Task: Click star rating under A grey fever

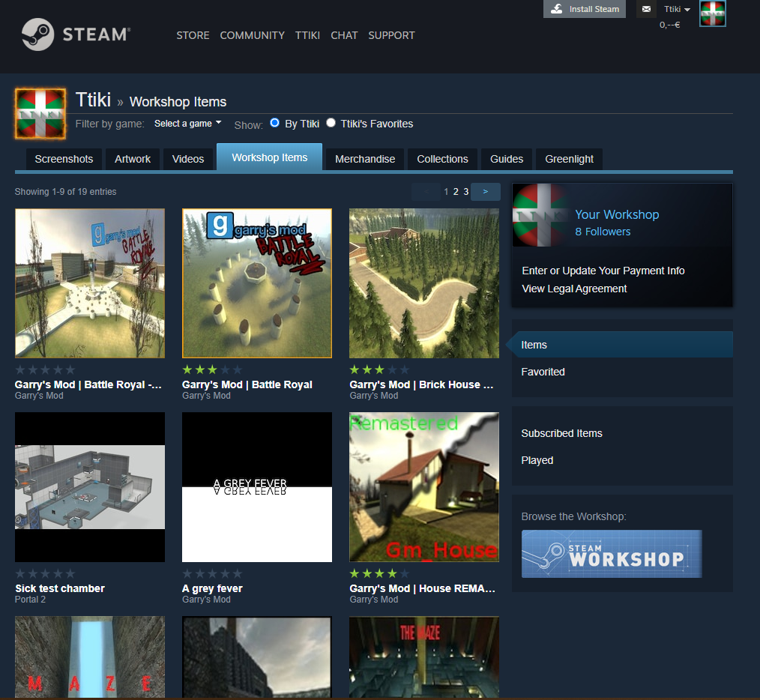Action: tap(212, 573)
